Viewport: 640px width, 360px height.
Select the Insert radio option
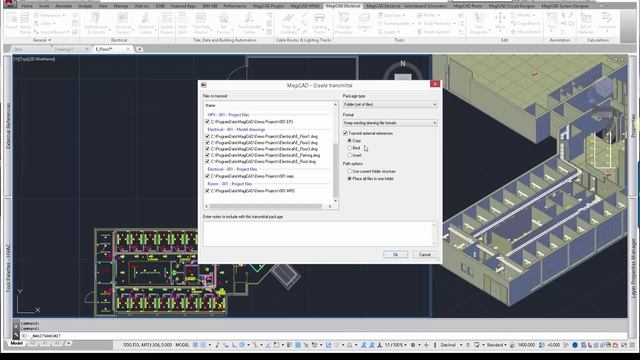(x=349, y=155)
